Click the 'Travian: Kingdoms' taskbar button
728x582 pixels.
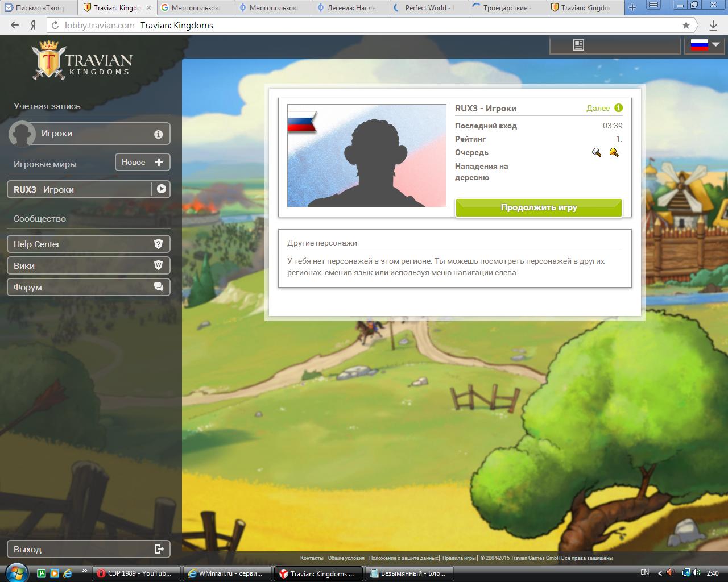[x=318, y=573]
